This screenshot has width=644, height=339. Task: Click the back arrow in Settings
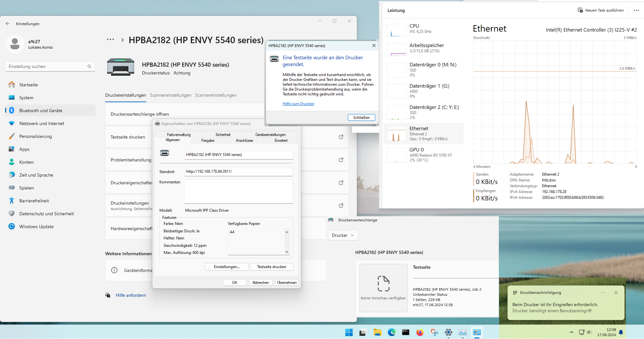click(x=7, y=23)
